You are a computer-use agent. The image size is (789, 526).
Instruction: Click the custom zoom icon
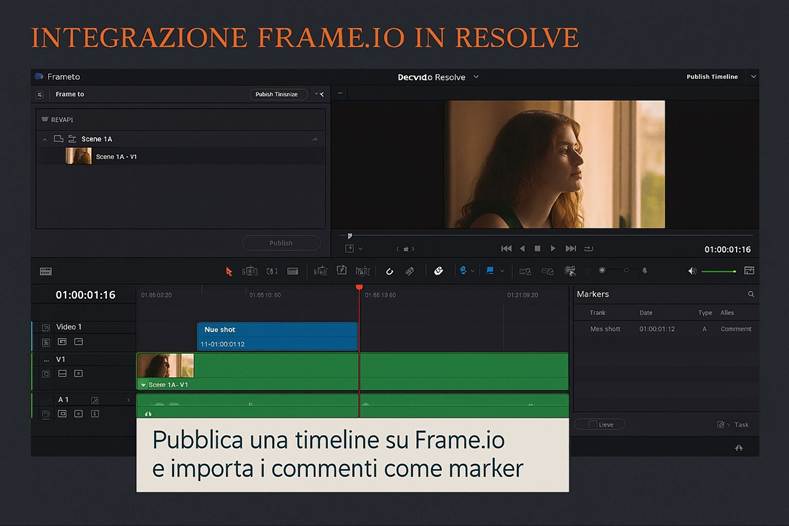(x=570, y=271)
